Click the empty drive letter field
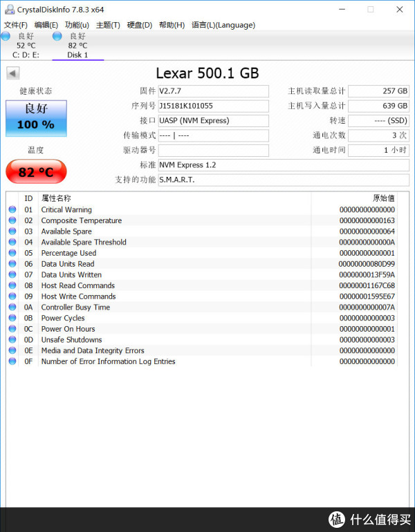The height and width of the screenshot is (532, 415). [214, 151]
